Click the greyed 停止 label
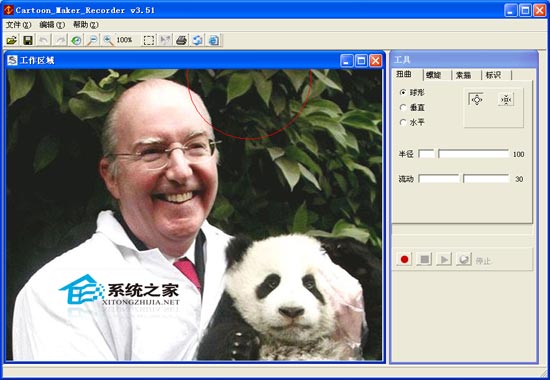 click(483, 260)
